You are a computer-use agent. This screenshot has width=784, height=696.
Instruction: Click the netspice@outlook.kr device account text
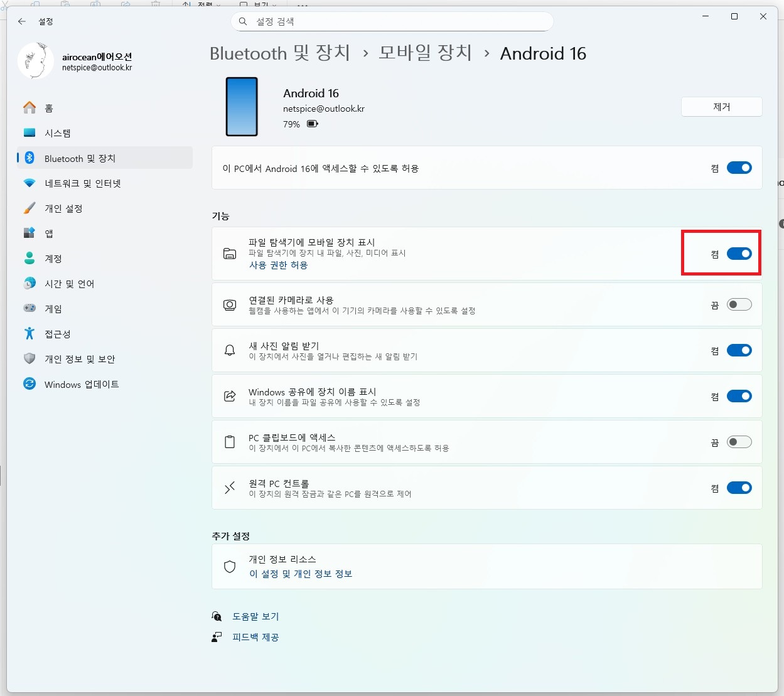pyautogui.click(x=324, y=109)
